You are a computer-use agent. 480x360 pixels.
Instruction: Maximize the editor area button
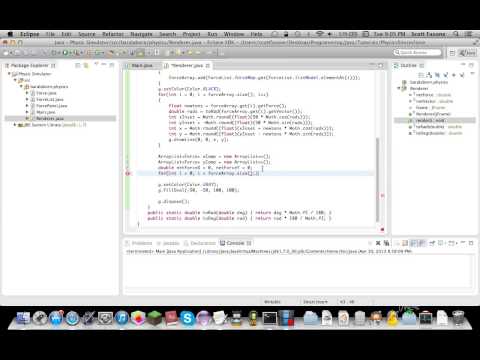380,66
